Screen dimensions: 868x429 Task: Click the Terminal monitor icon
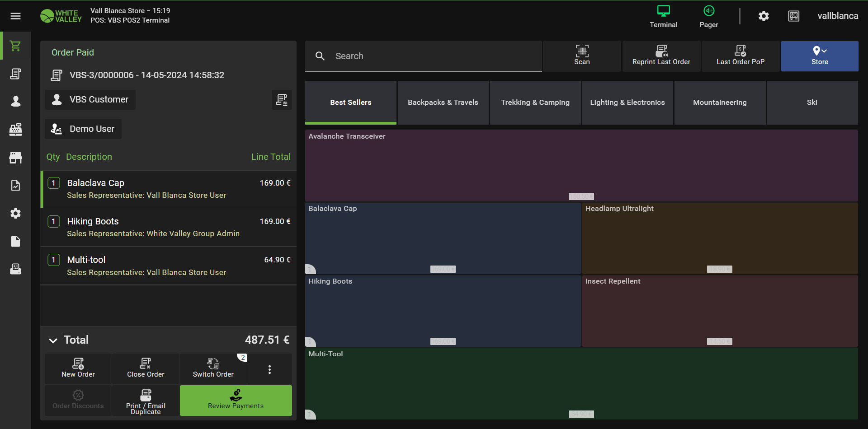[x=663, y=16]
